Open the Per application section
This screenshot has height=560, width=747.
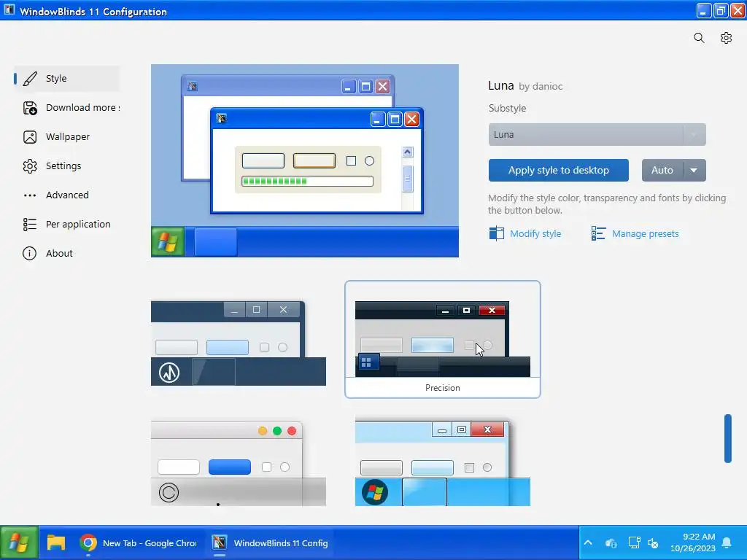click(66, 225)
